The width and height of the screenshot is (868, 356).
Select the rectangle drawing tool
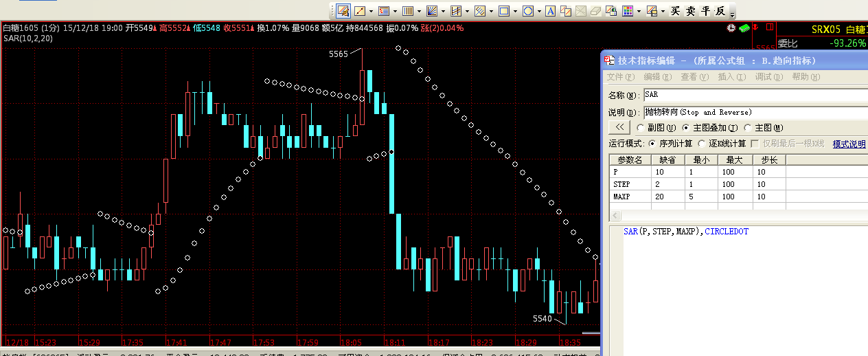point(504,11)
